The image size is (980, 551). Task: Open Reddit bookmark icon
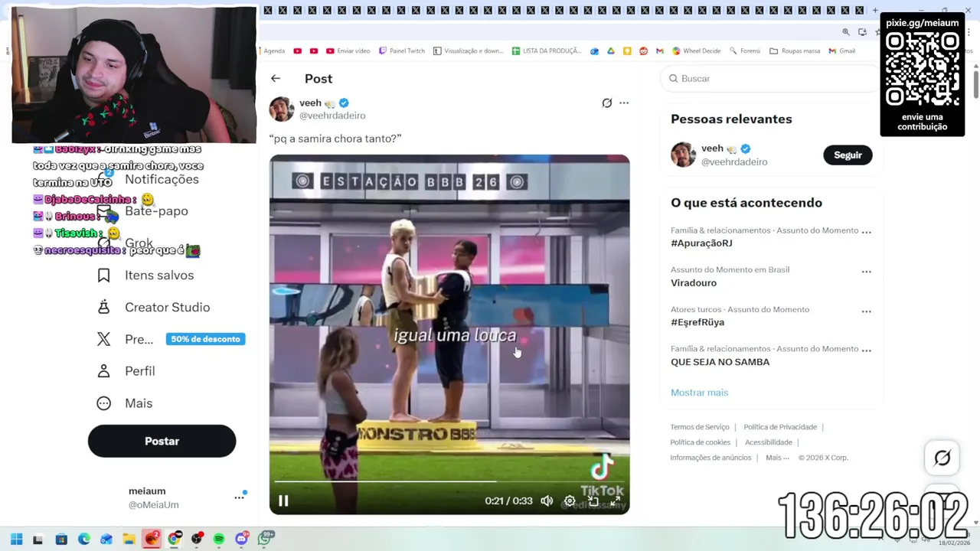(x=643, y=51)
